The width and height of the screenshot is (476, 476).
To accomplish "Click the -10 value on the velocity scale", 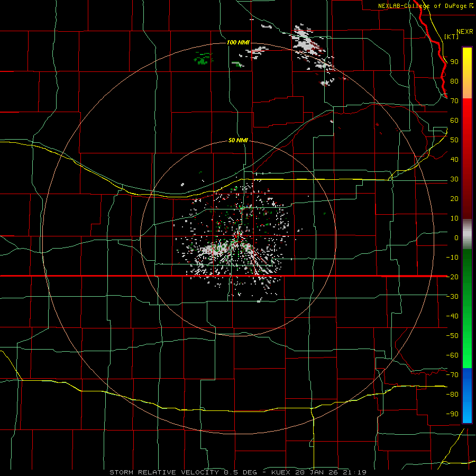I will tap(452, 258).
